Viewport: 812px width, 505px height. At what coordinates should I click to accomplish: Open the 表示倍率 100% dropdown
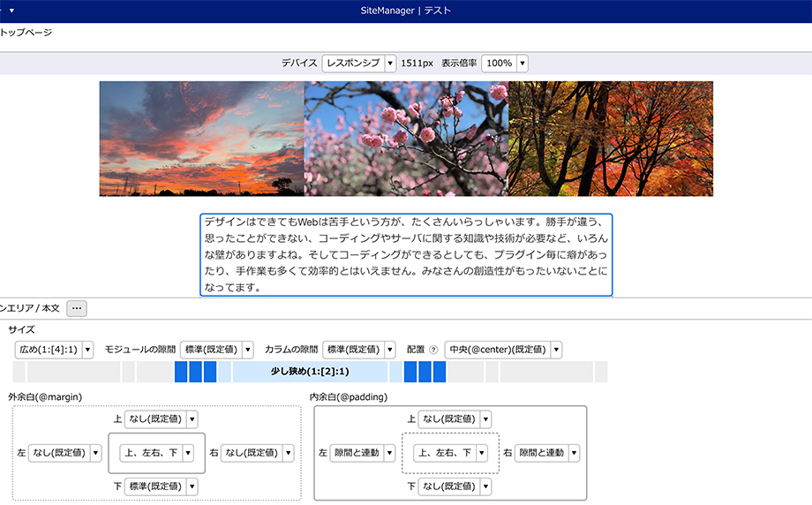pyautogui.click(x=504, y=64)
